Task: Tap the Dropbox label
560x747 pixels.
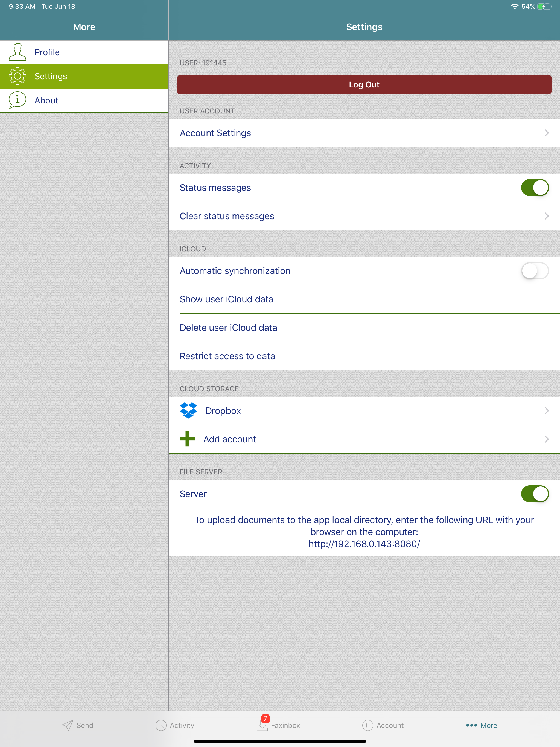Action: pyautogui.click(x=223, y=411)
